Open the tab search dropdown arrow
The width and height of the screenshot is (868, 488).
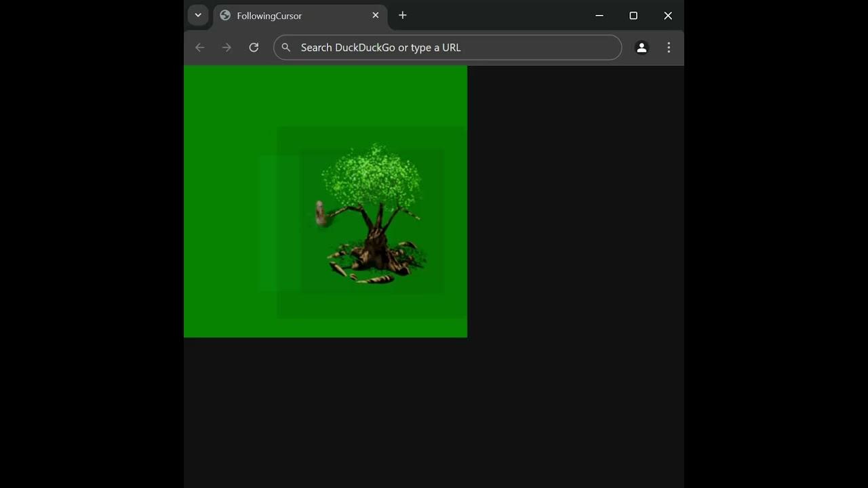tap(198, 16)
